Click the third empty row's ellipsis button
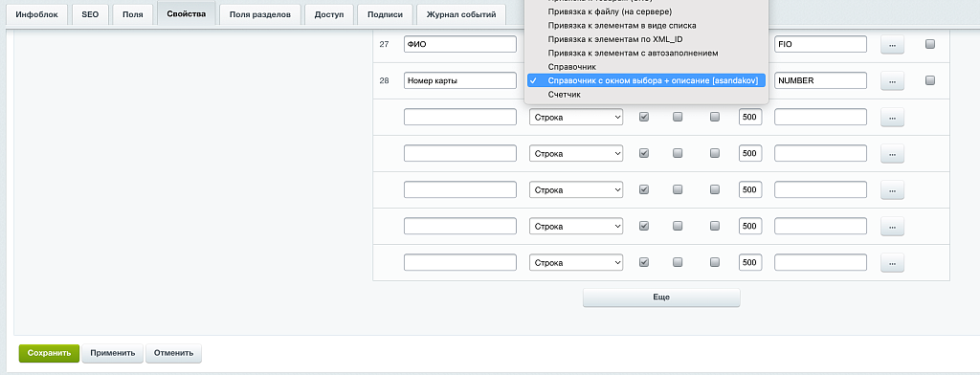The image size is (980, 375). [x=892, y=189]
